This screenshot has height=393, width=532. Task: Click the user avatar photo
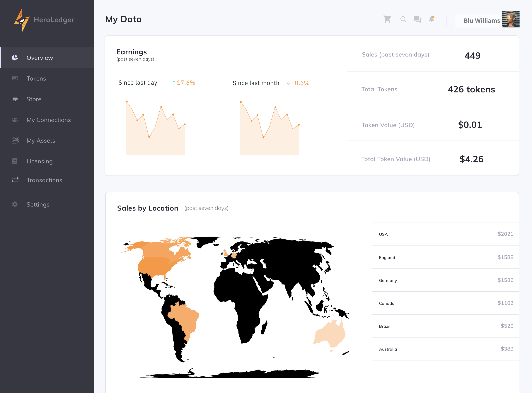511,19
